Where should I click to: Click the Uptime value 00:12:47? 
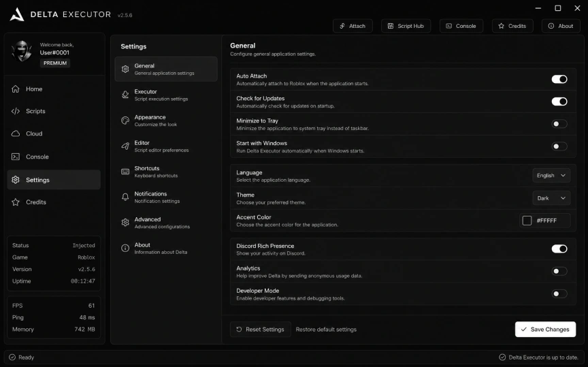(83, 281)
